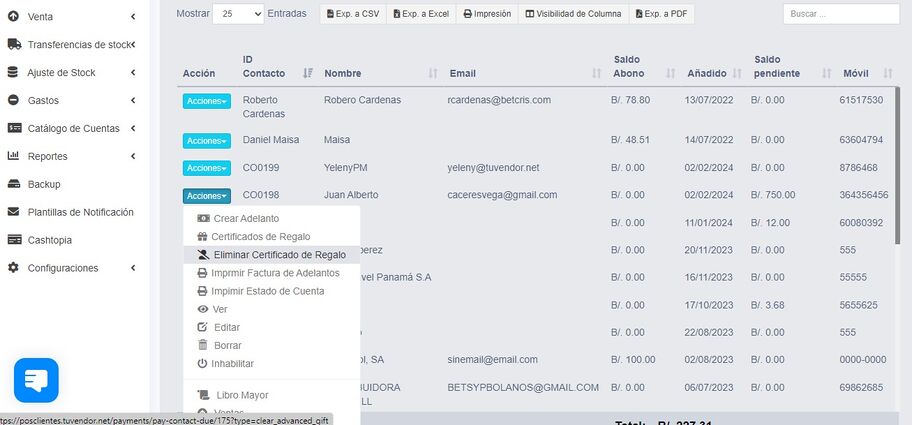912x425 pixels.
Task: Click the Buscar search input field
Action: (841, 14)
